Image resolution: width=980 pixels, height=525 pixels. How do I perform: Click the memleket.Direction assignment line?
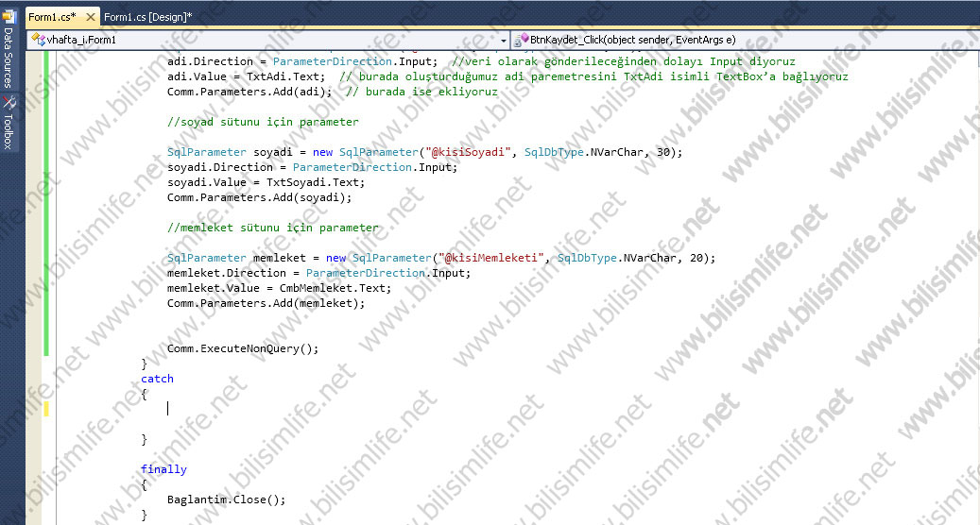[318, 274]
